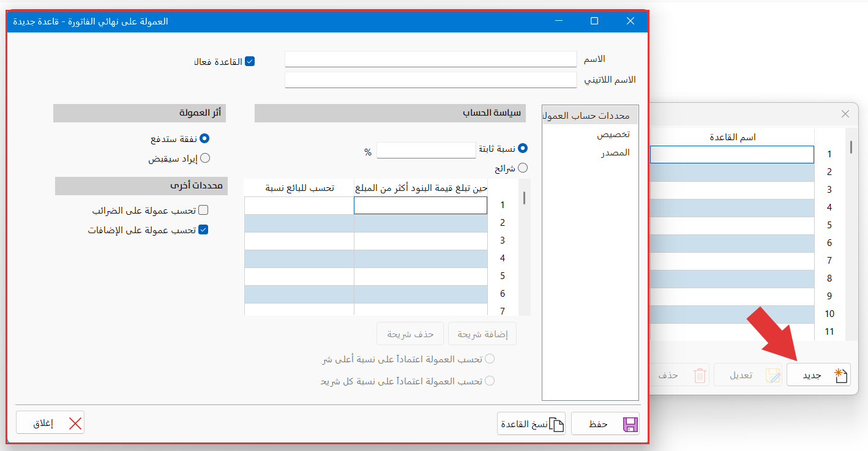Click the save disk icon next to حفظ
Screen dimensions: 868x451
(630, 424)
